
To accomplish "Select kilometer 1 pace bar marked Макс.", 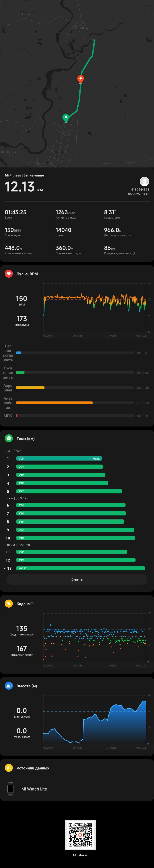I will 59,458.
